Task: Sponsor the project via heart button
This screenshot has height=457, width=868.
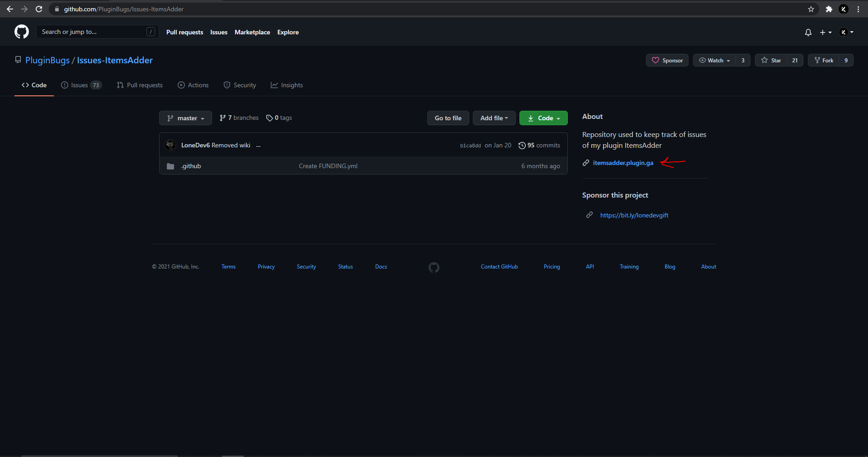Action: (667, 60)
